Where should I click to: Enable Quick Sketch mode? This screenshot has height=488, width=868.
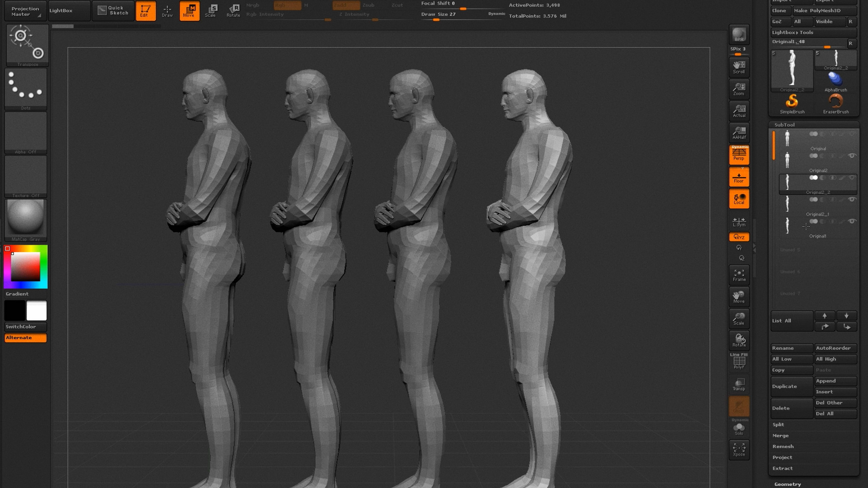coord(113,10)
